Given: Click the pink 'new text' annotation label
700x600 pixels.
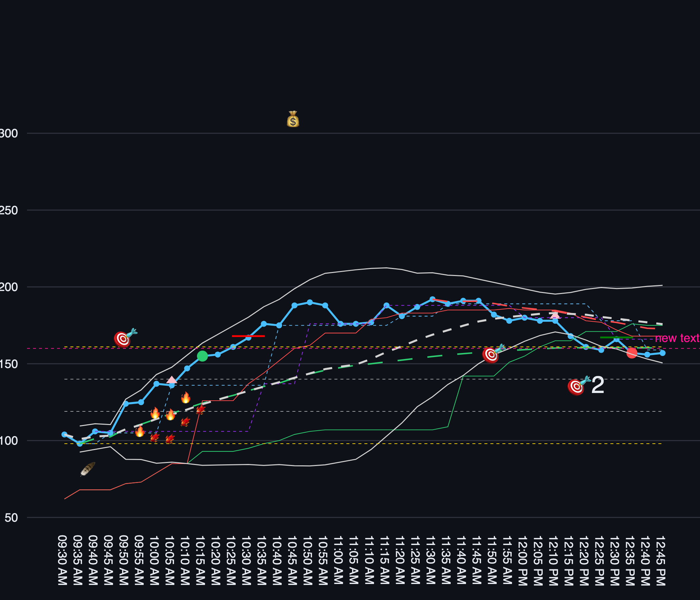Looking at the screenshot, I should (677, 338).
